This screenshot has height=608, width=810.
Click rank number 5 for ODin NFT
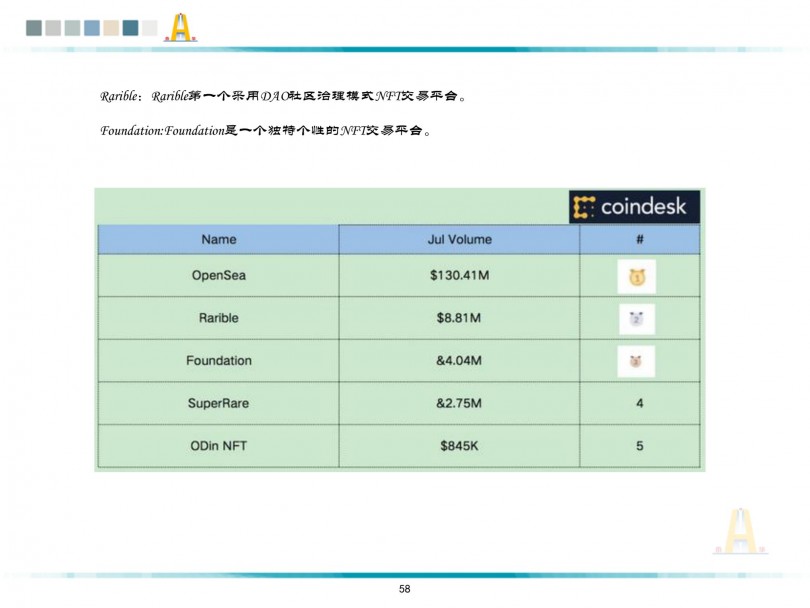(640, 446)
